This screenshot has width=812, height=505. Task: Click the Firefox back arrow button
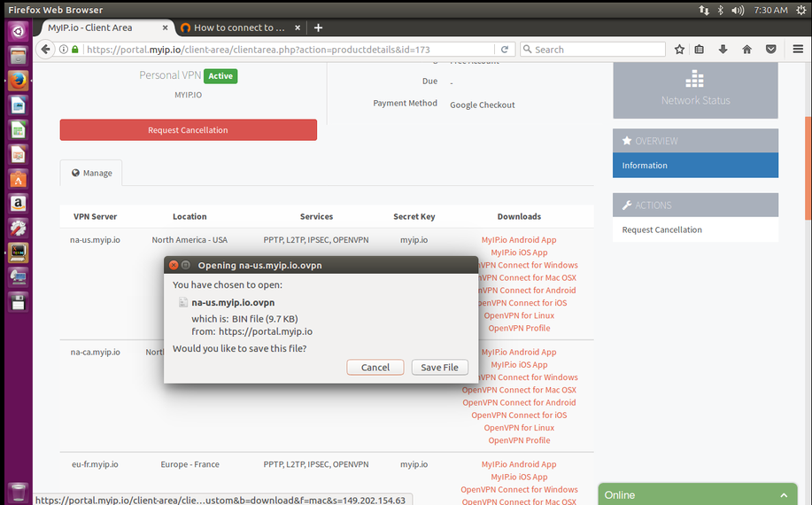point(45,50)
